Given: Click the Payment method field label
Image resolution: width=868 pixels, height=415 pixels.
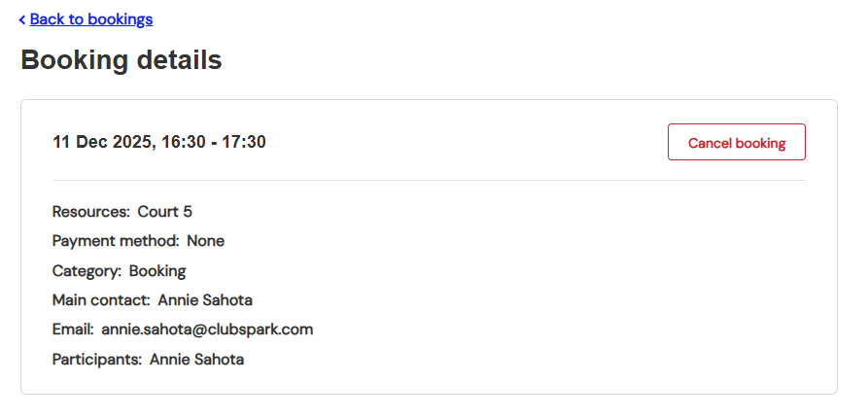Looking at the screenshot, I should point(116,241).
